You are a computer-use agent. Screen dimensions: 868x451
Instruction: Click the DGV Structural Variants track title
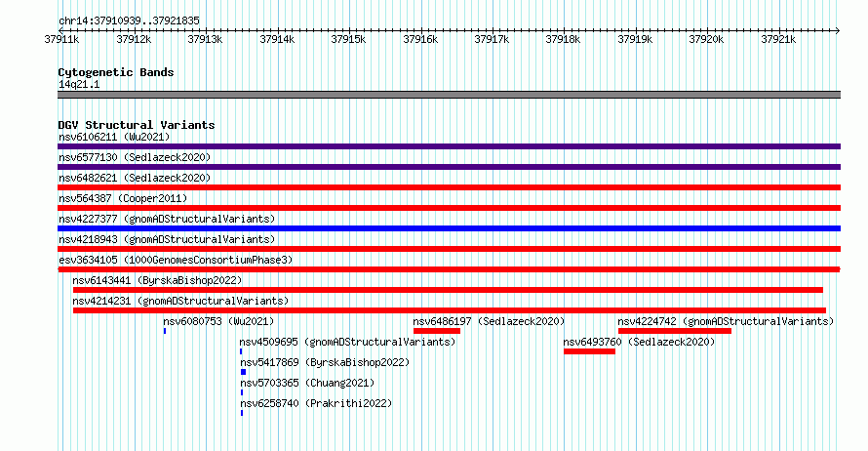[x=137, y=125]
